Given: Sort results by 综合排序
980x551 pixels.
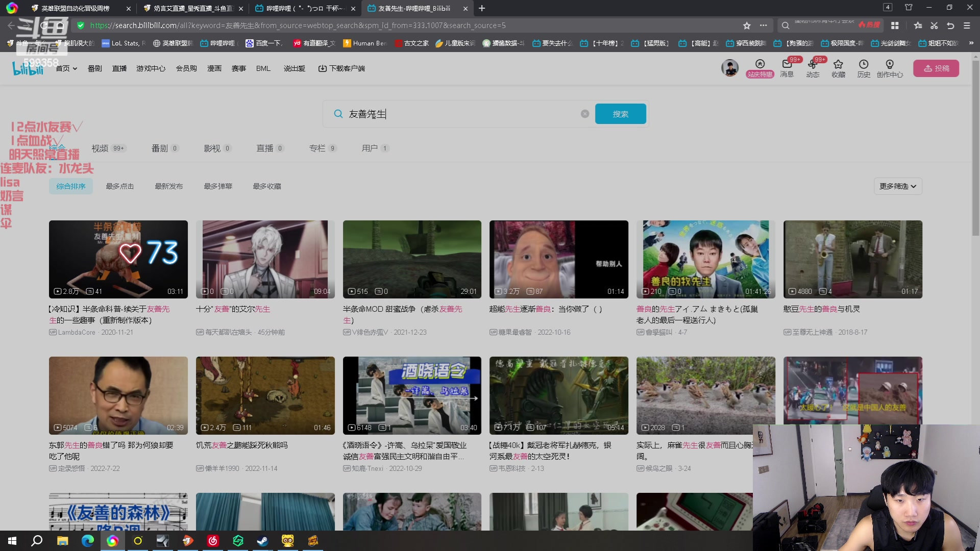Looking at the screenshot, I should (71, 186).
